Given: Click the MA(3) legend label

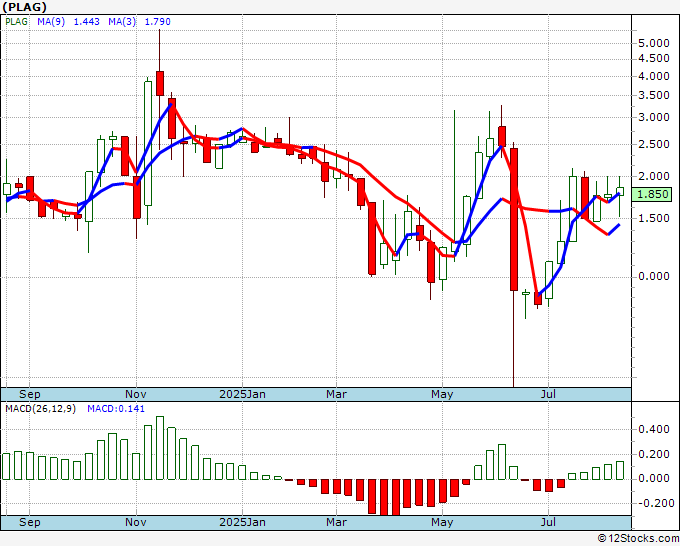Looking at the screenshot, I should pyautogui.click(x=122, y=22).
